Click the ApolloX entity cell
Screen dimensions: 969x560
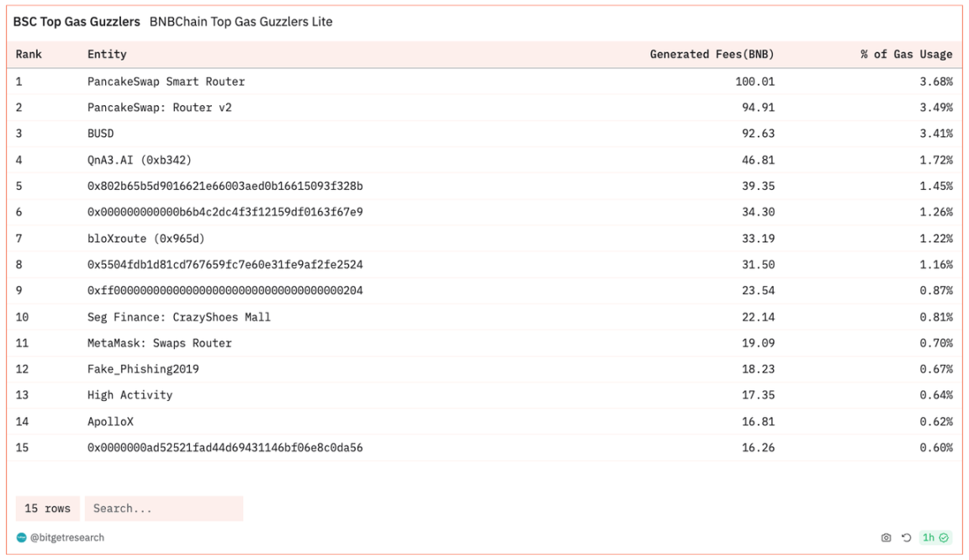click(x=110, y=421)
